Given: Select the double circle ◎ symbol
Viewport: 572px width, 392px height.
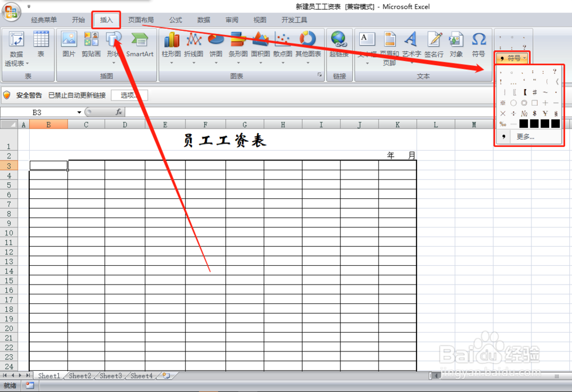Looking at the screenshot, I should (524, 103).
